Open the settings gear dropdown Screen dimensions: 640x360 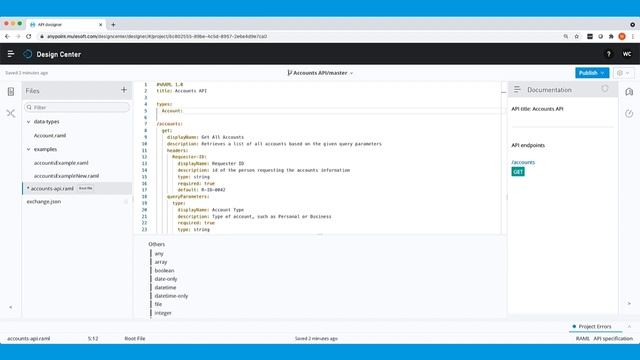[x=623, y=73]
